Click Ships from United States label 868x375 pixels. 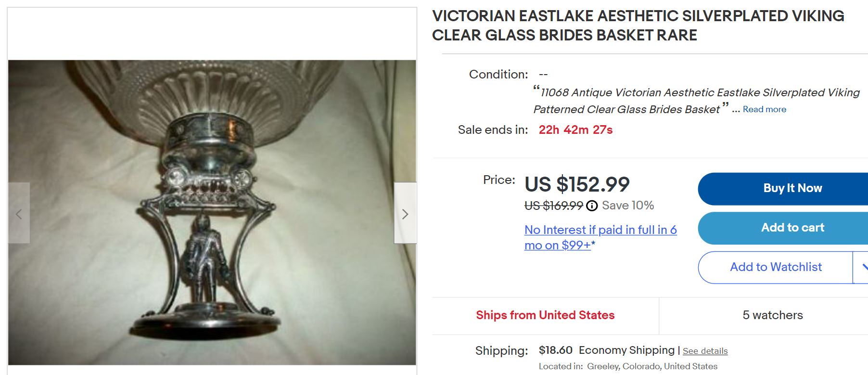(545, 315)
